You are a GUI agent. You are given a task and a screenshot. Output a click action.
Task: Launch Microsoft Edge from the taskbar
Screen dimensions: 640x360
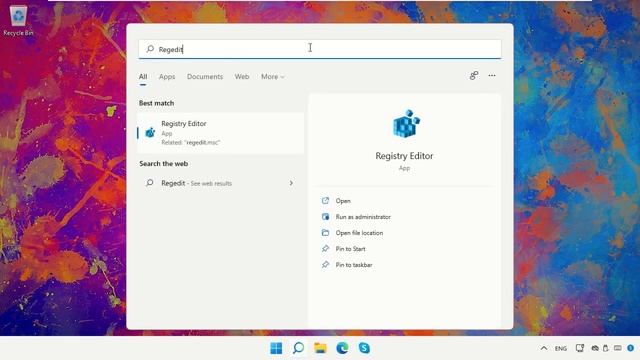[x=342, y=348]
